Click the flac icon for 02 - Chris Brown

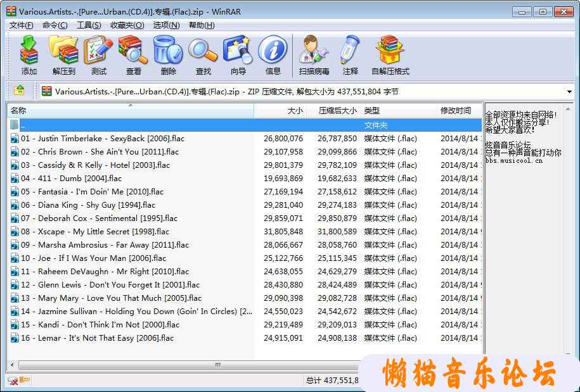click(x=15, y=152)
